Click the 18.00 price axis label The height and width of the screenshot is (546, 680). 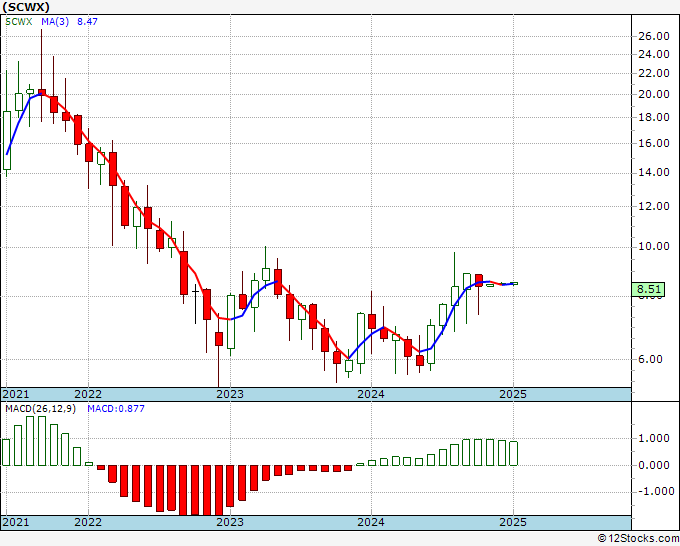654,117
